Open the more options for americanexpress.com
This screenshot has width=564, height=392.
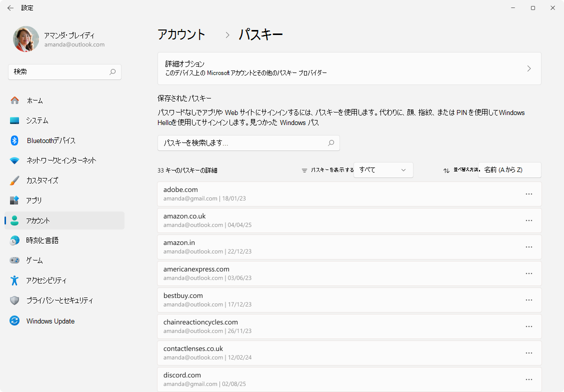[529, 273]
